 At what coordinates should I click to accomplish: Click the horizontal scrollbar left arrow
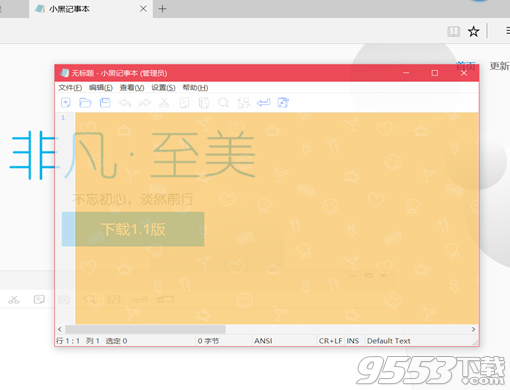pyautogui.click(x=60, y=329)
